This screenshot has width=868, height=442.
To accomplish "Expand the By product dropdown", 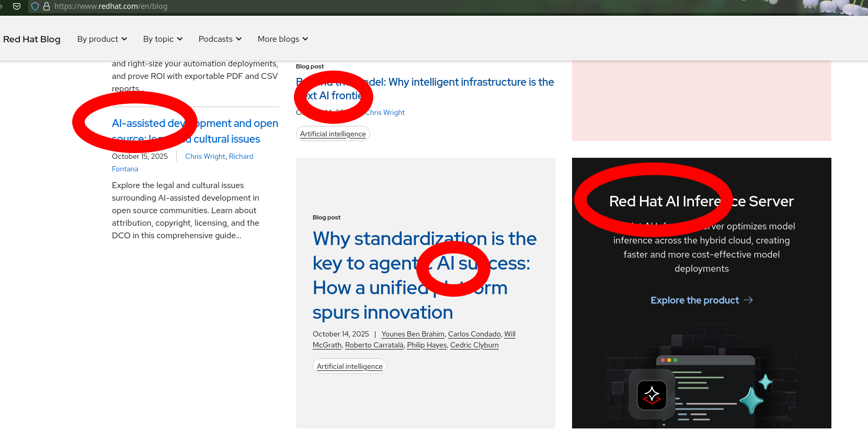I will pos(102,39).
